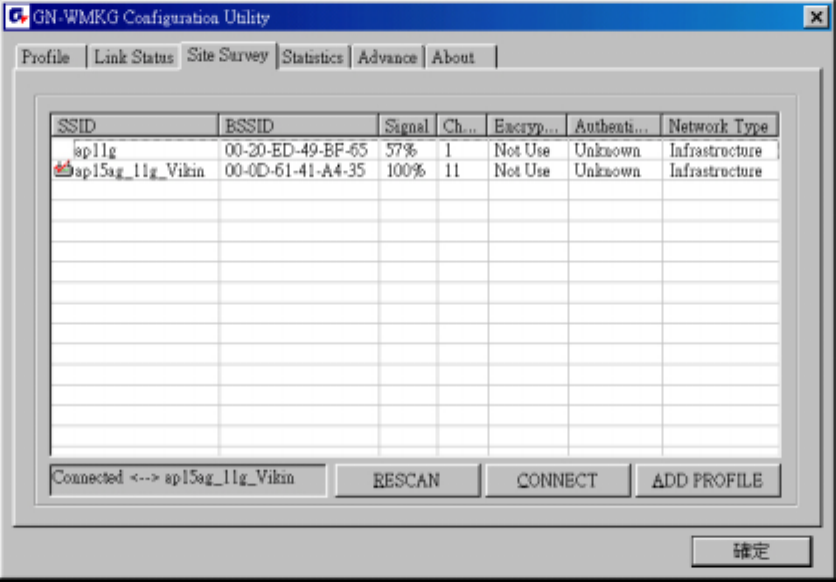The height and width of the screenshot is (582, 836).
Task: Click the RESCAN button
Action: click(x=407, y=480)
